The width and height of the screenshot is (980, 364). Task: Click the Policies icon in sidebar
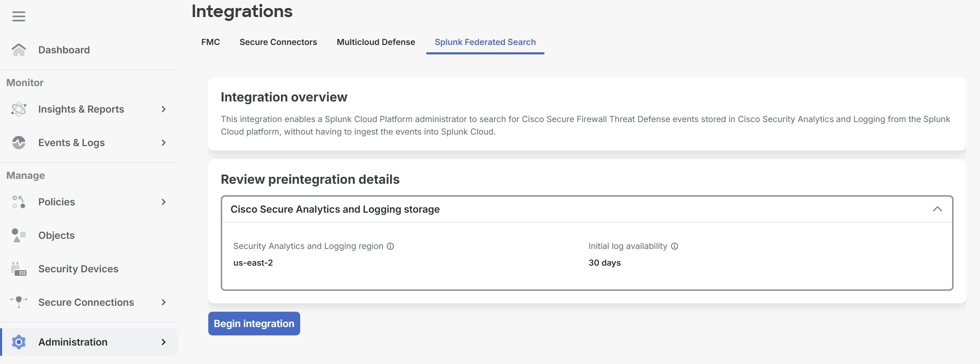[x=19, y=202]
